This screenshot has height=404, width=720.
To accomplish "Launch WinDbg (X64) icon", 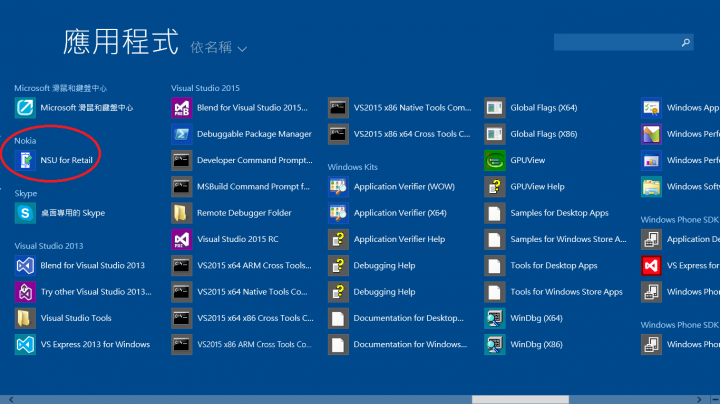I will point(495,318).
